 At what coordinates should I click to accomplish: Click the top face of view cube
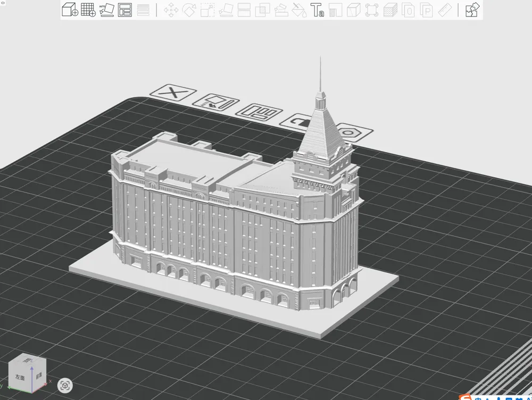(x=27, y=359)
